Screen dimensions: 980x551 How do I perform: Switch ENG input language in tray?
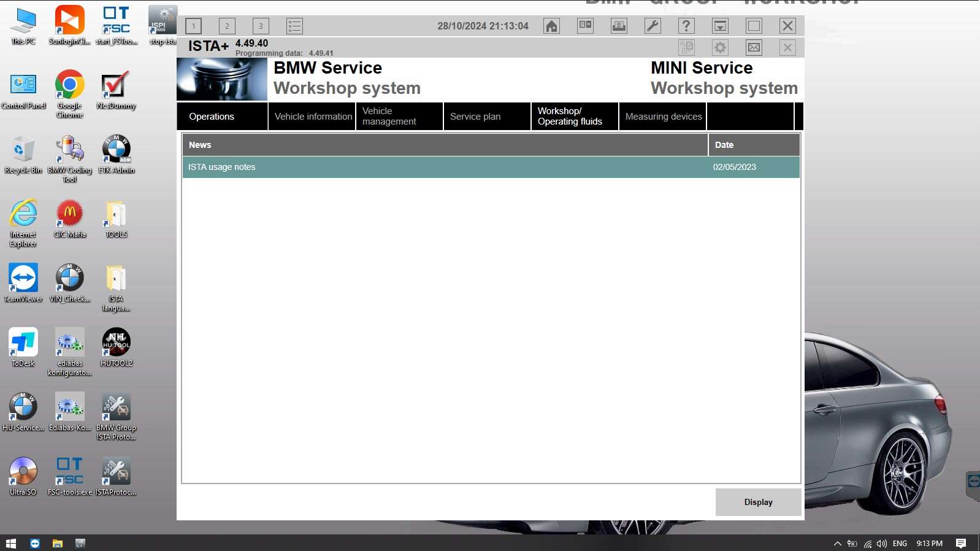coord(900,543)
